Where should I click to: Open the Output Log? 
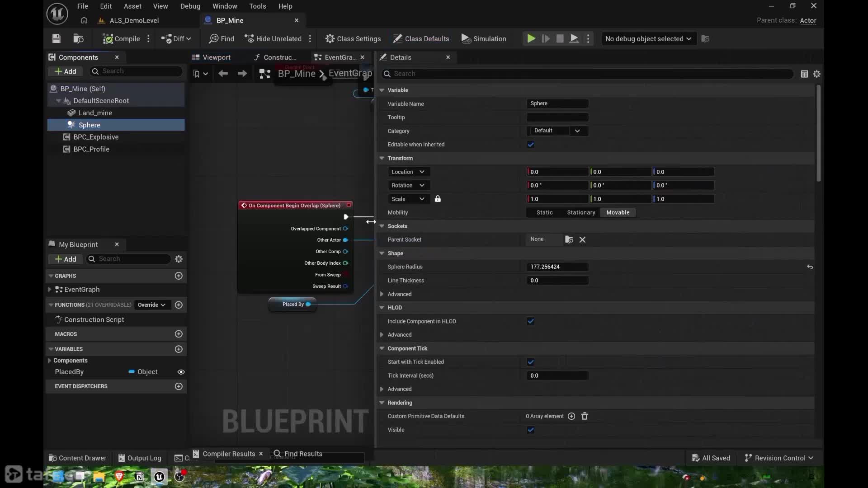pyautogui.click(x=140, y=458)
